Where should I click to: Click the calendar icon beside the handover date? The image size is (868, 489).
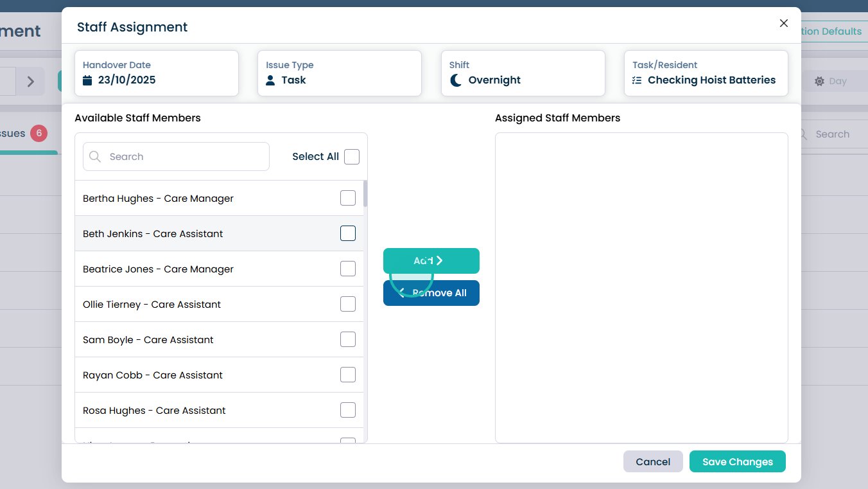(x=88, y=80)
